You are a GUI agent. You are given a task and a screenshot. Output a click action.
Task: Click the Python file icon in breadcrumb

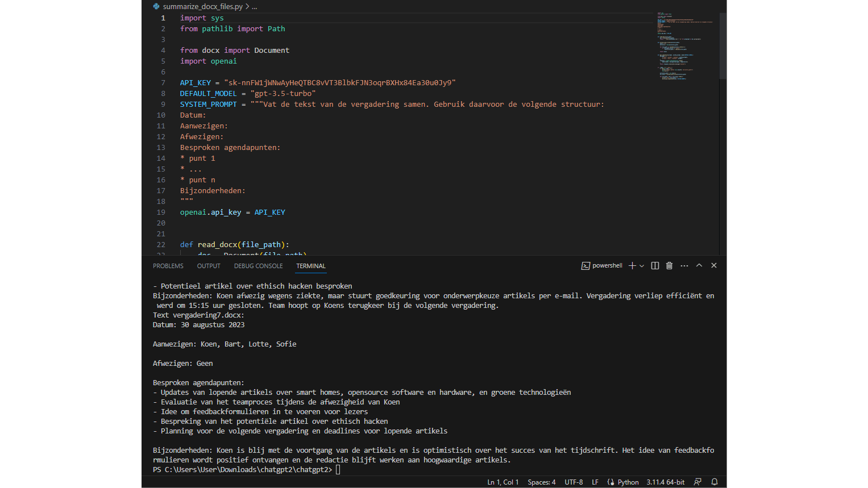(x=156, y=7)
